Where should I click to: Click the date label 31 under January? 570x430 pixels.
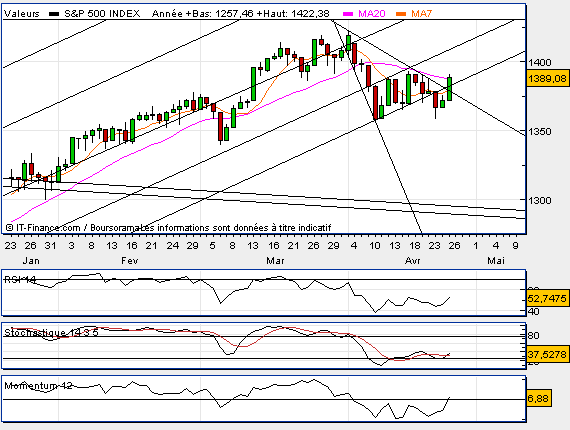click(51, 246)
